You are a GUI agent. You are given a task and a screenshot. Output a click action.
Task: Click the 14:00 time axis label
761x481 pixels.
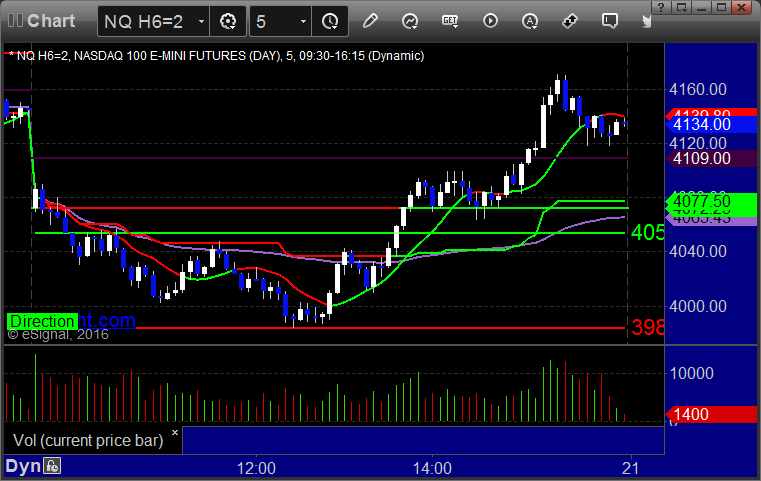[x=432, y=468]
